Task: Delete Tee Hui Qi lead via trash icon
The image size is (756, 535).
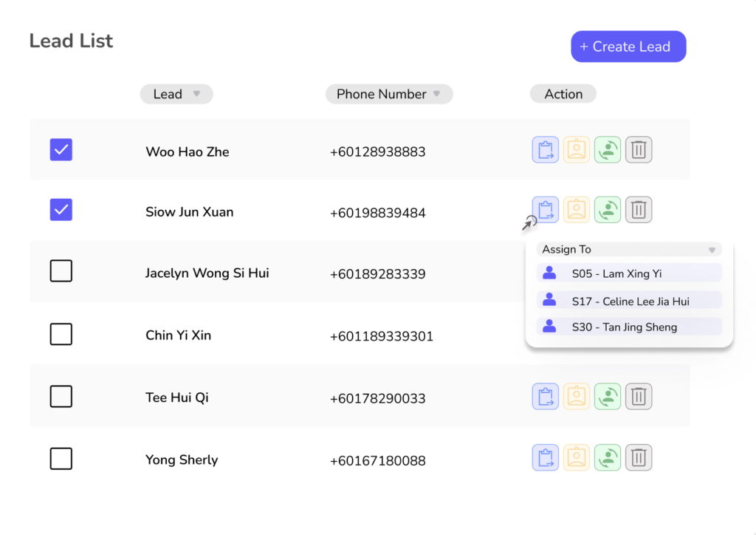Action: pos(639,397)
